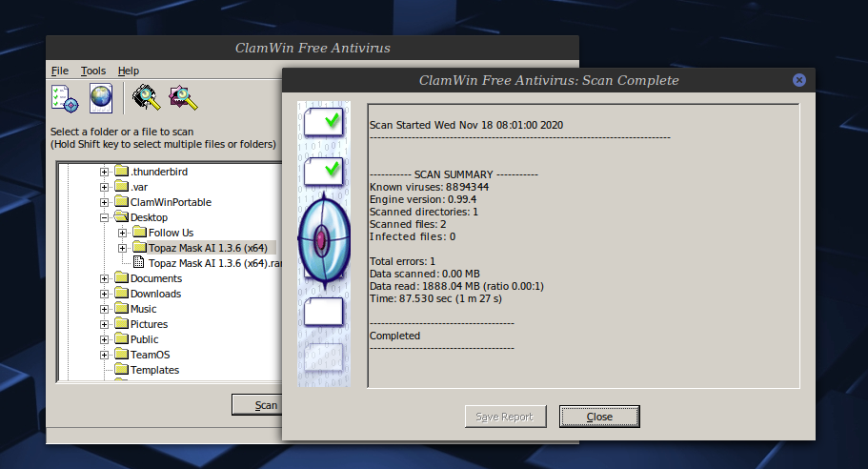Expand the Pictures folder node

(x=104, y=324)
